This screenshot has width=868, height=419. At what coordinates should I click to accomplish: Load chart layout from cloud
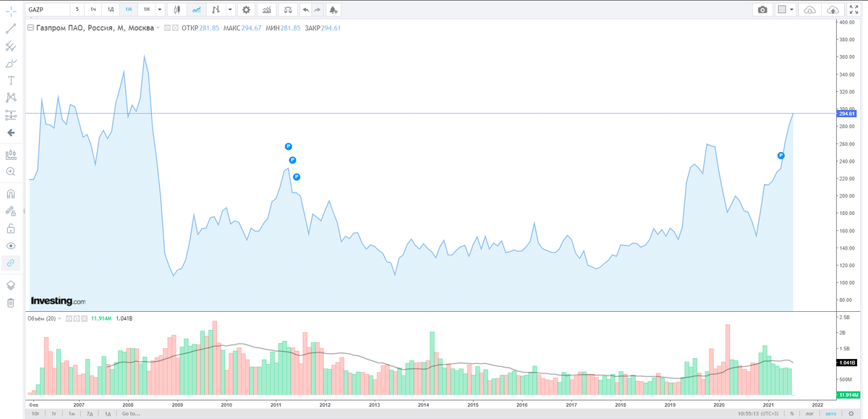809,9
